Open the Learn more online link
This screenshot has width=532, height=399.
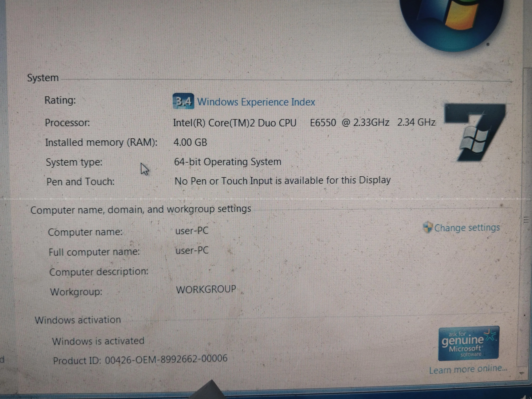pos(468,369)
